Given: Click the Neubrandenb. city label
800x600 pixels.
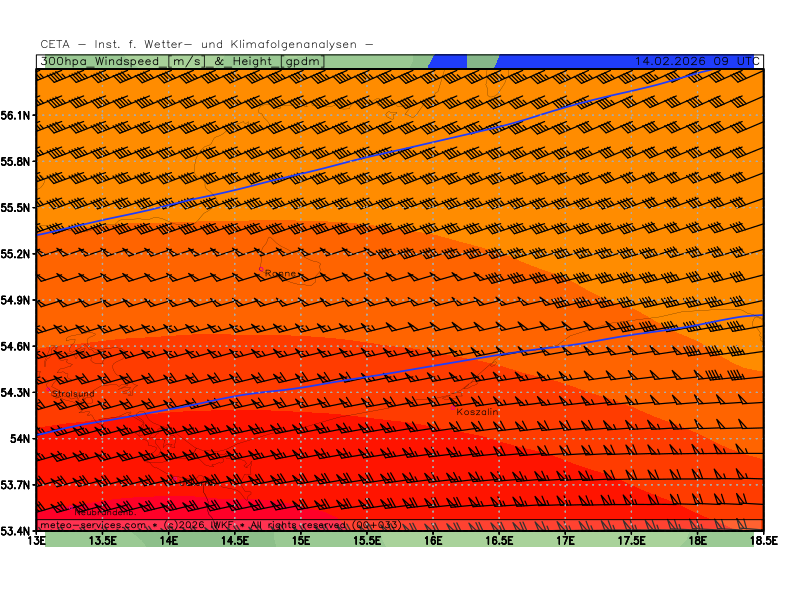Looking at the screenshot, I should [x=104, y=512].
